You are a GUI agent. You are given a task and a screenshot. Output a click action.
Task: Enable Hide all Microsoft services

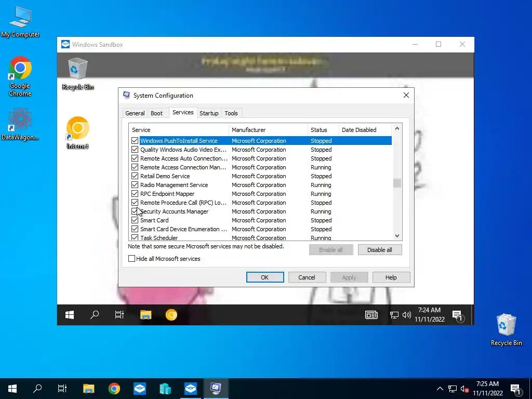tap(131, 259)
